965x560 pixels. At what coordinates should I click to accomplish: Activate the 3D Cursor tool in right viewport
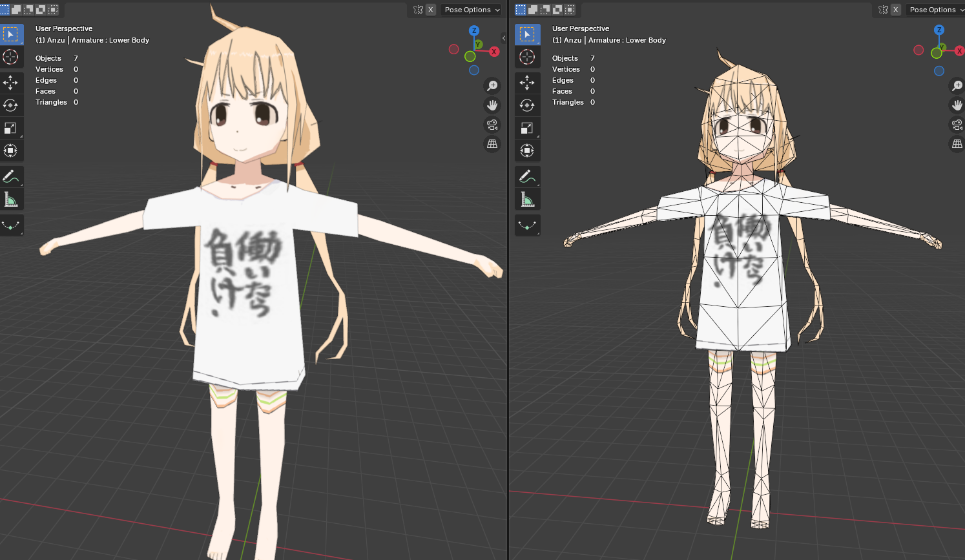527,57
